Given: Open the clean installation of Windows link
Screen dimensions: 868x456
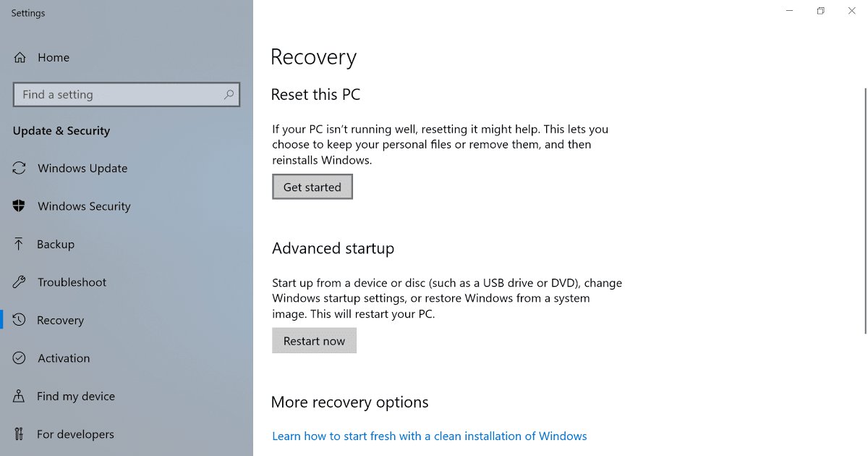Looking at the screenshot, I should pos(430,436).
